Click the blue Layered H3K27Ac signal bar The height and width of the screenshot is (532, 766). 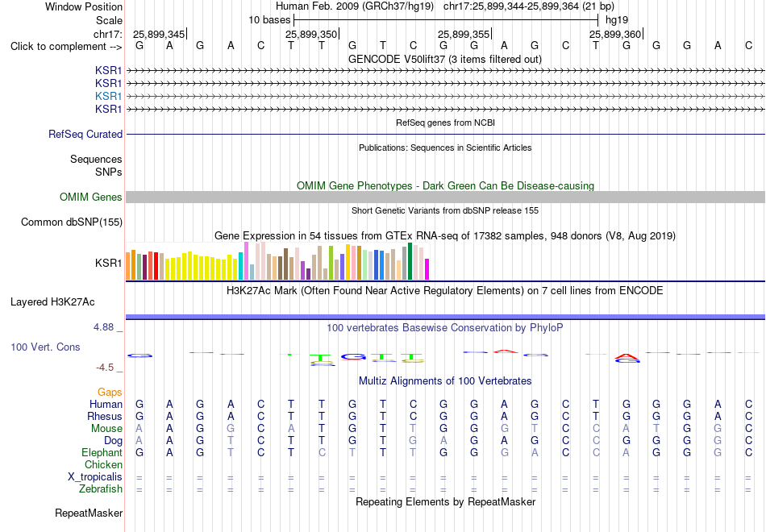point(445,317)
